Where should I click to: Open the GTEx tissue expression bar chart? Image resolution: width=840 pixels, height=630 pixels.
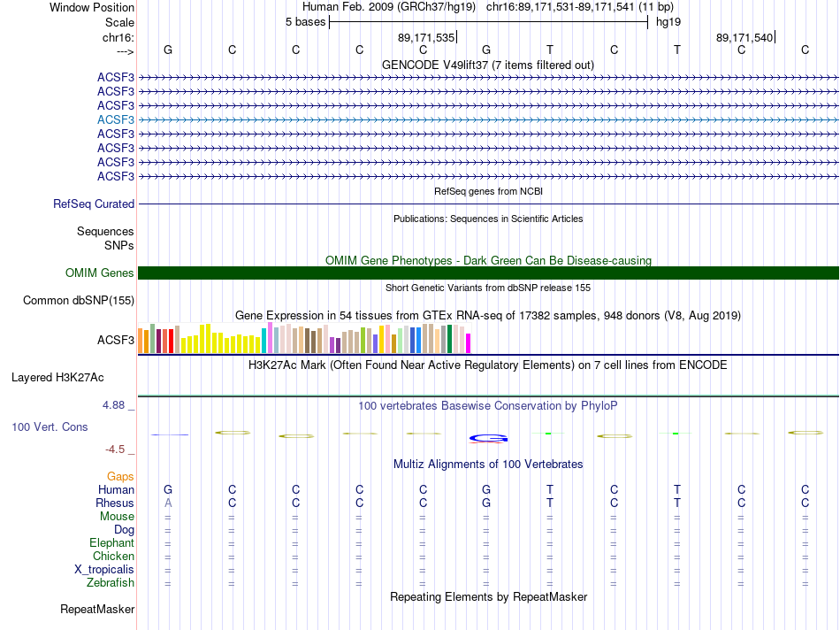304,338
